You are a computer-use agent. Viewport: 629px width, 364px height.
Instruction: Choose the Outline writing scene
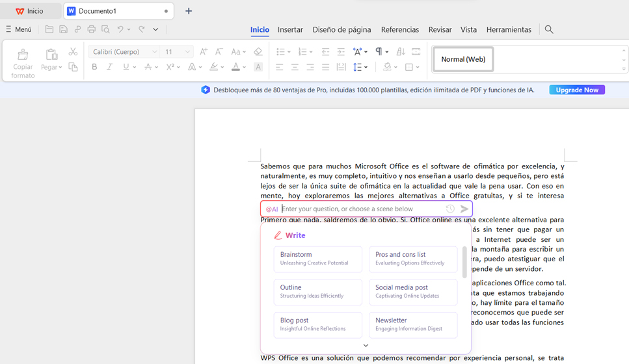pos(317,292)
